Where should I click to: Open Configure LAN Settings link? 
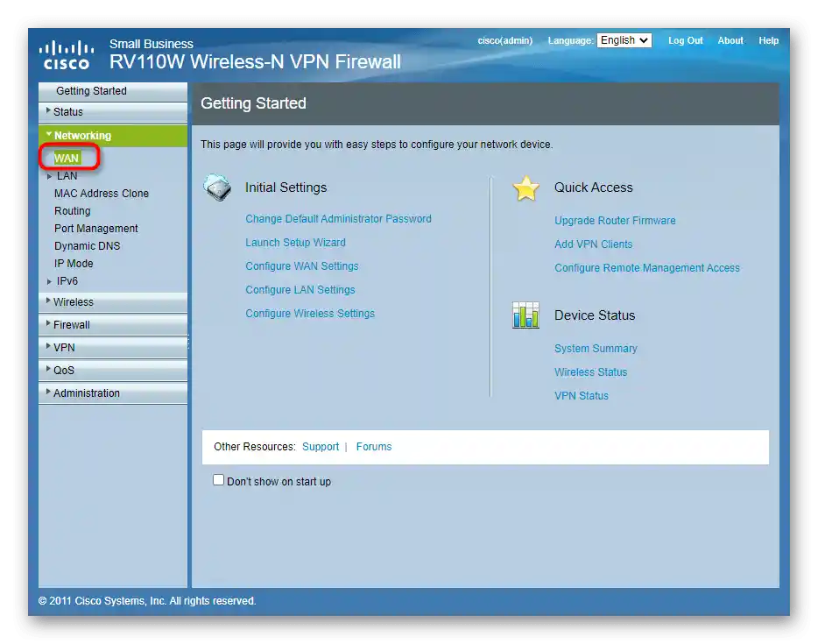click(x=300, y=290)
